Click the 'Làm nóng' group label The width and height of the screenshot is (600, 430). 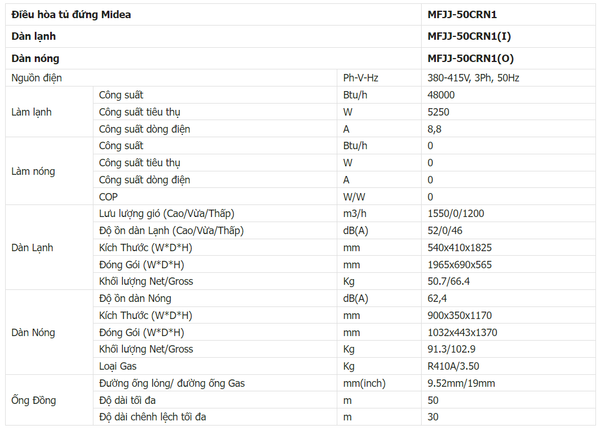[32, 171]
